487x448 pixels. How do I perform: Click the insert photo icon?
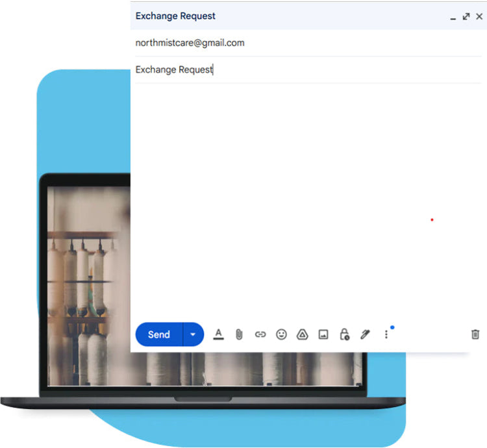coord(323,334)
